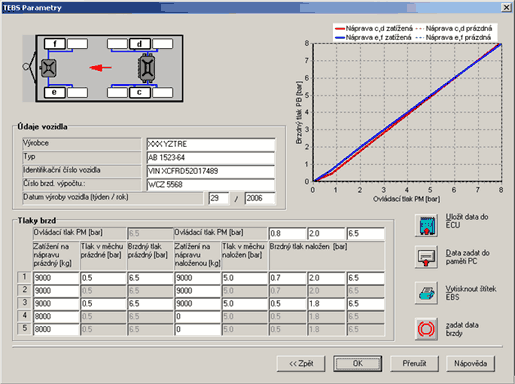This screenshot has width=515, height=384.
Task: Click the Výrobce input field
Action: (x=211, y=144)
